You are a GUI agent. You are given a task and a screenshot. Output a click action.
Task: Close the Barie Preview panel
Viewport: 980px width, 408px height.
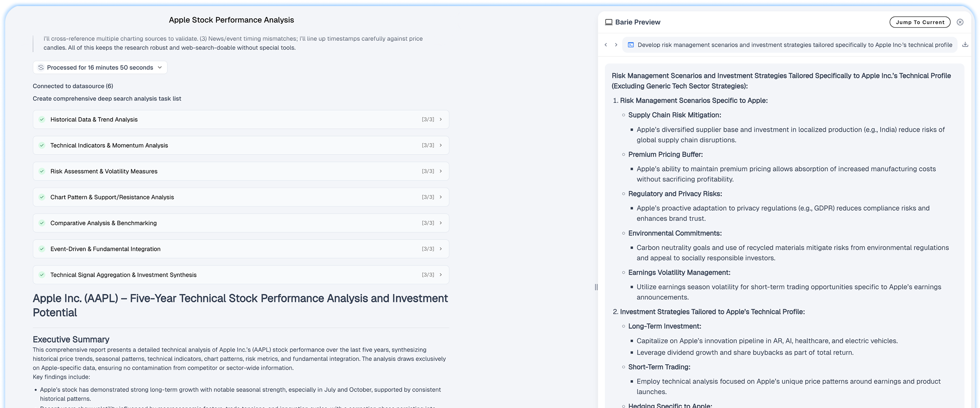[960, 22]
